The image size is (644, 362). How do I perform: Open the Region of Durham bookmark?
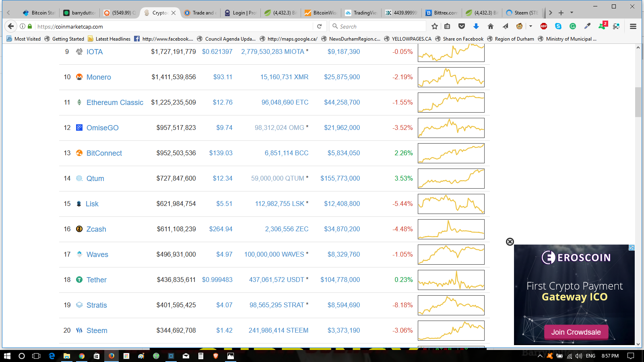(x=510, y=39)
